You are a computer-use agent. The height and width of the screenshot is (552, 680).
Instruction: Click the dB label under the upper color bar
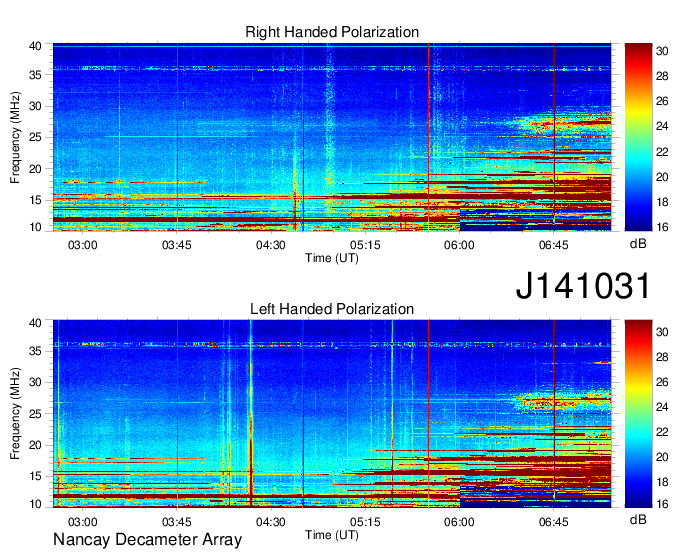(638, 244)
